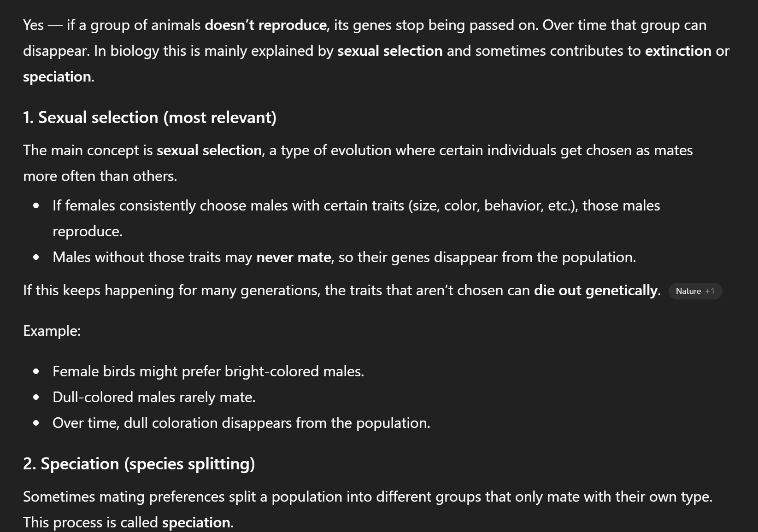This screenshot has height=532, width=758.
Task: Click the sentence starting "The main concept is"
Action: [x=358, y=150]
